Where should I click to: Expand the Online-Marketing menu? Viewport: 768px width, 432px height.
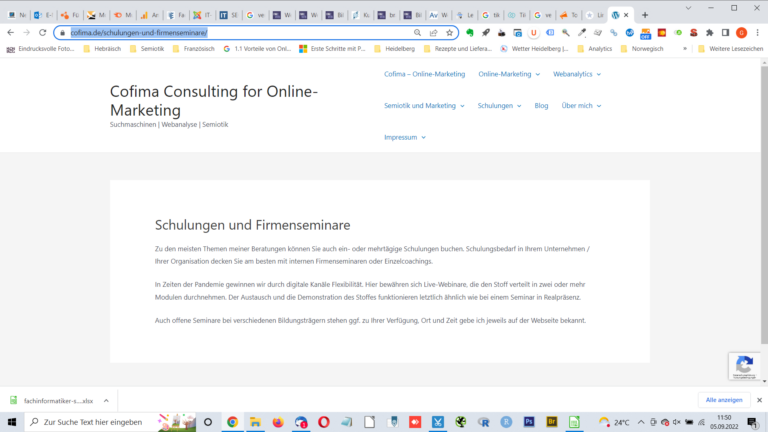(x=508, y=74)
